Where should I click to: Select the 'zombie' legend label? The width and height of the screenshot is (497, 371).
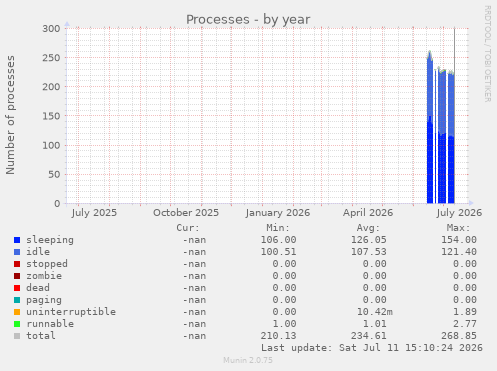point(44,276)
